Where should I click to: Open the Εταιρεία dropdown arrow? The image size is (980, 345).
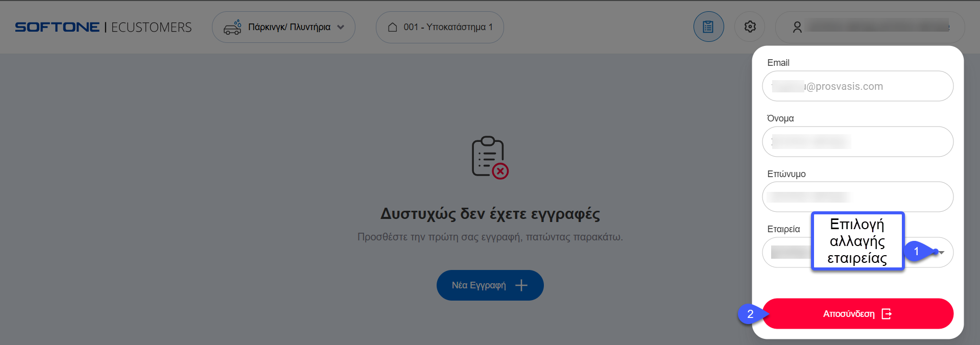click(941, 252)
